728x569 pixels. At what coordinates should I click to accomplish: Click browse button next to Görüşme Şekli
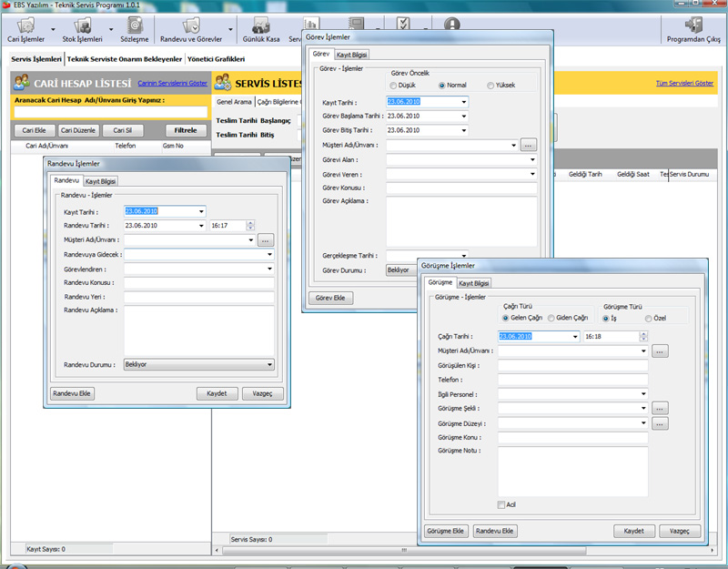tap(661, 409)
